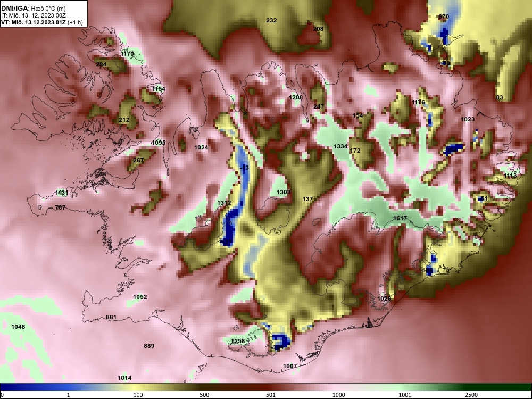
Task: Pick the 137 map value
Action: [x=307, y=199]
